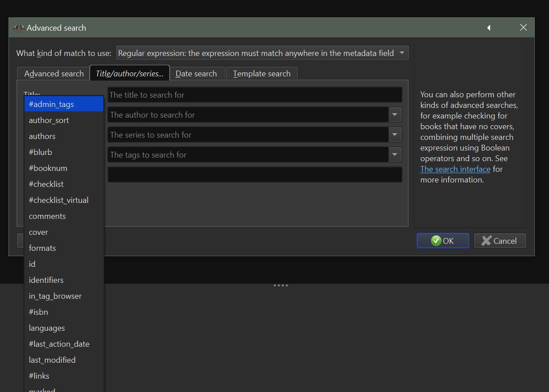Choose #links in the popup list
The width and height of the screenshot is (549, 392).
64,376
